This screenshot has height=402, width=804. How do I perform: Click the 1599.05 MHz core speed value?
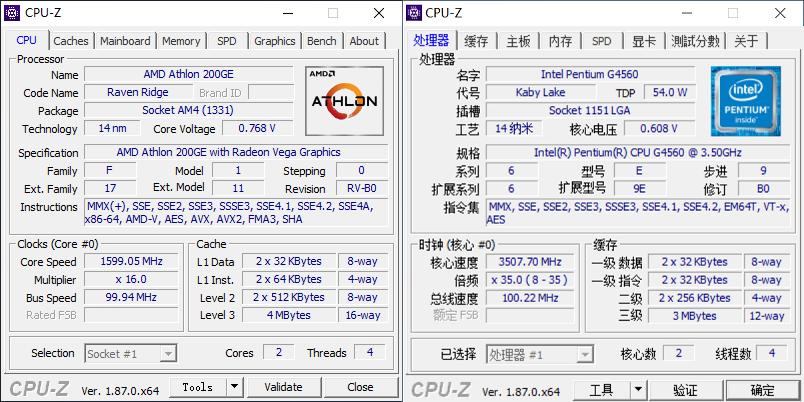(131, 262)
